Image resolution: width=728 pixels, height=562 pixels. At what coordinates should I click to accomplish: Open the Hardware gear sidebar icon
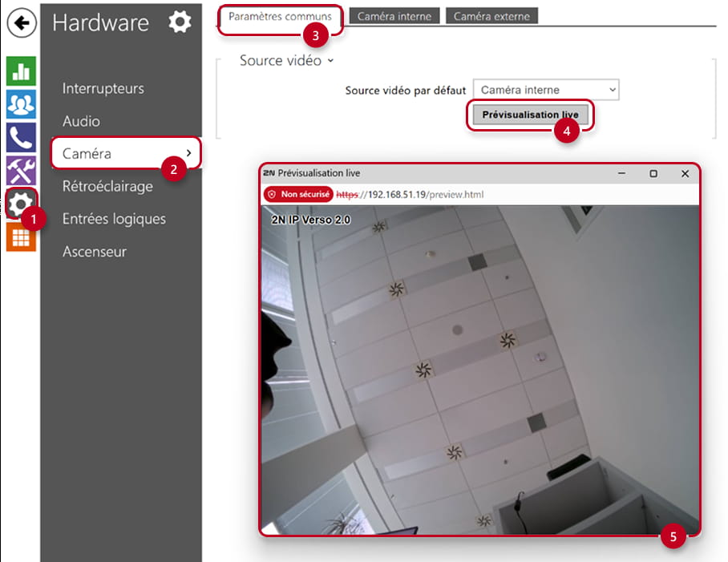point(21,204)
